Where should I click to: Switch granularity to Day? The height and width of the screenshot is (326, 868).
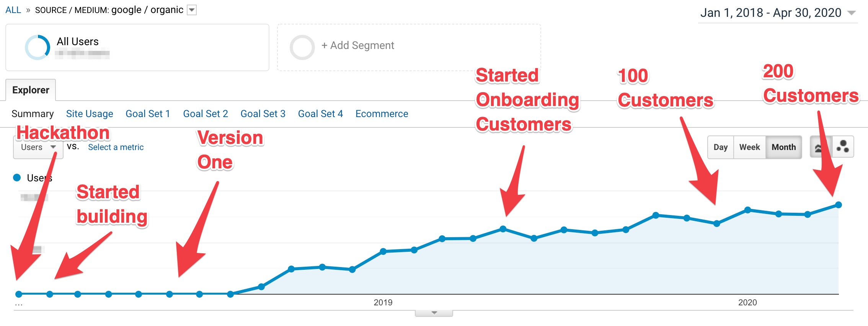(721, 147)
